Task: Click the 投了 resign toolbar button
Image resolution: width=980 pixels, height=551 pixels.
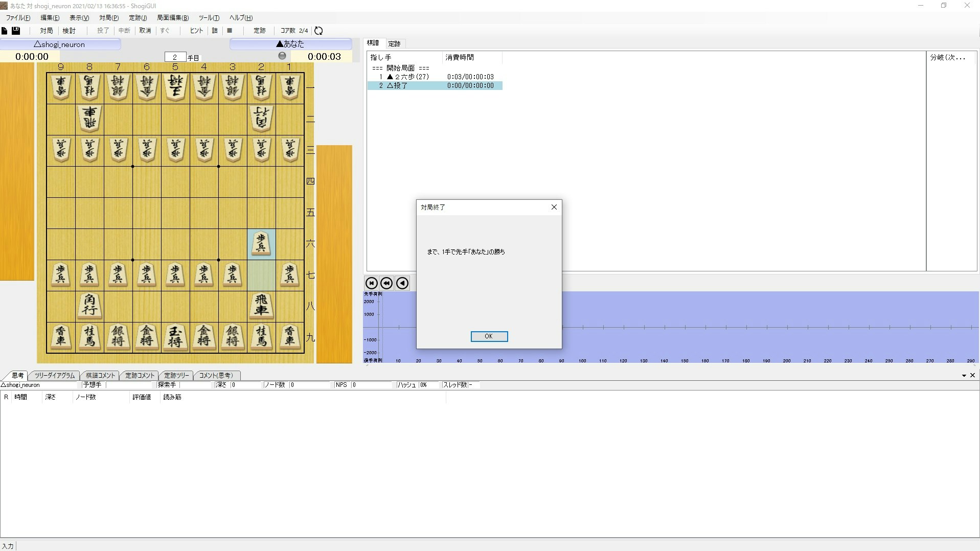Action: click(x=103, y=31)
